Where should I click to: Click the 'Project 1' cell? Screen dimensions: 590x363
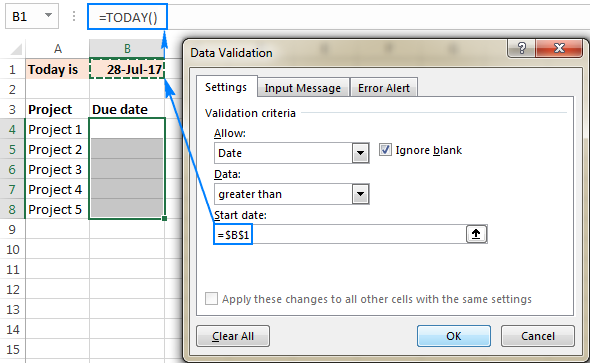click(58, 129)
